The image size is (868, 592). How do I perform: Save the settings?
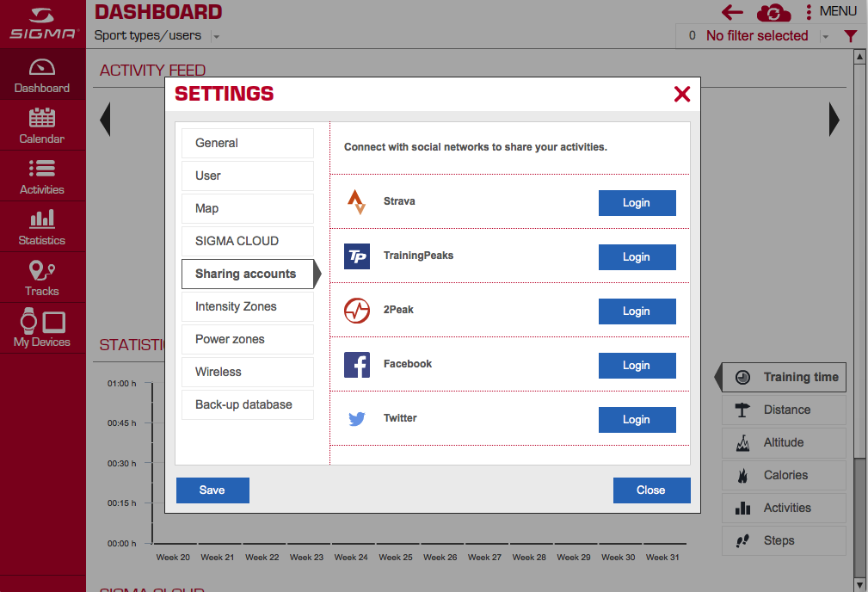pos(212,490)
